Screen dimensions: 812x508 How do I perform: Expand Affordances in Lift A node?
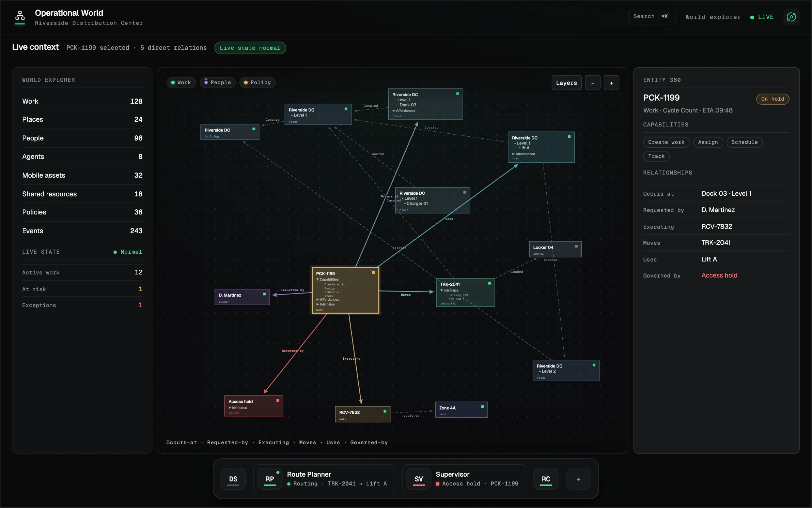click(524, 154)
